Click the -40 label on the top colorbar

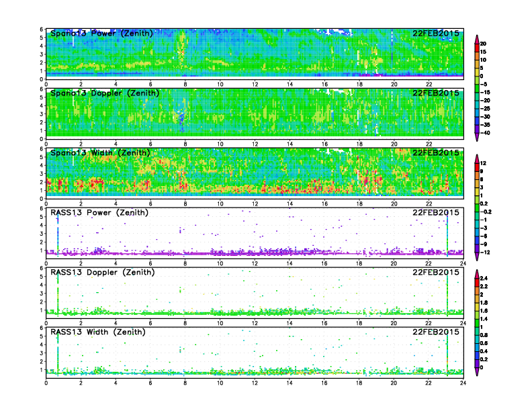485,133
